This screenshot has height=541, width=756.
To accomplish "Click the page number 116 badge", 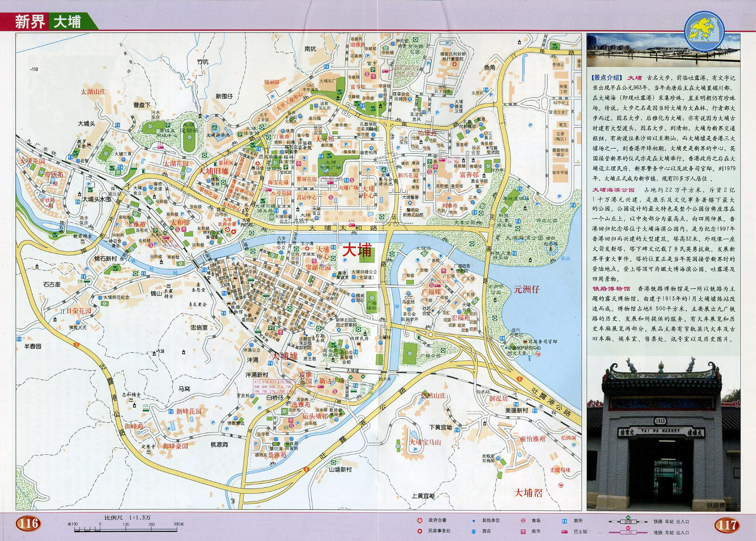I will [29, 524].
